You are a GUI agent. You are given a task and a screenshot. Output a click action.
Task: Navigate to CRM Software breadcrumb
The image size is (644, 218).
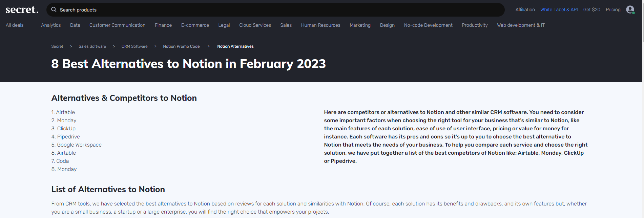(134, 46)
